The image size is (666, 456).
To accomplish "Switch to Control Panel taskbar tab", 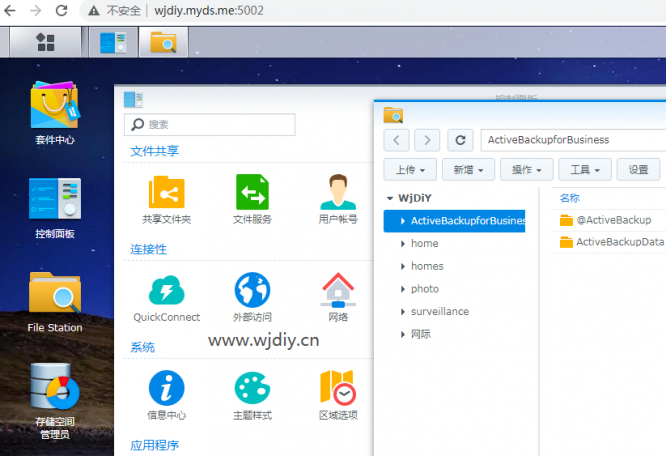I will [x=112, y=42].
